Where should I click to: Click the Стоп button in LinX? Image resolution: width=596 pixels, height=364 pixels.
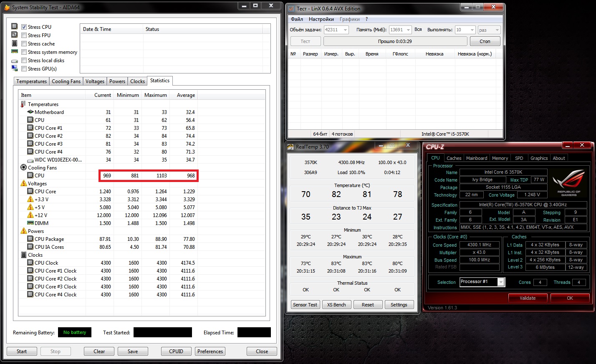pos(485,41)
